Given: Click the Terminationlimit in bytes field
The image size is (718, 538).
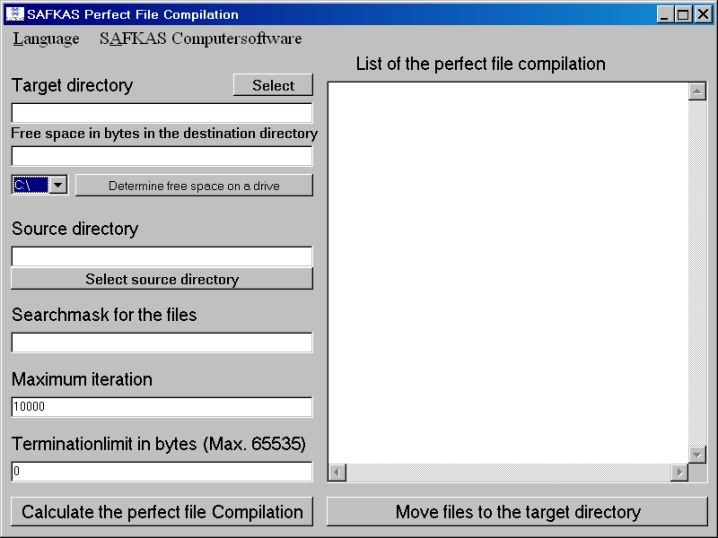Looking at the screenshot, I should 161,471.
